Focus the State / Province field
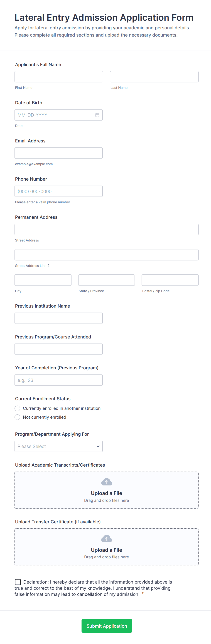The image size is (211, 644). pos(106,280)
